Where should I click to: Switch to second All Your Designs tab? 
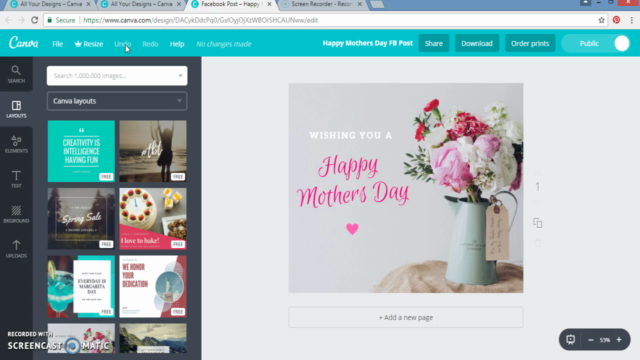141,4
